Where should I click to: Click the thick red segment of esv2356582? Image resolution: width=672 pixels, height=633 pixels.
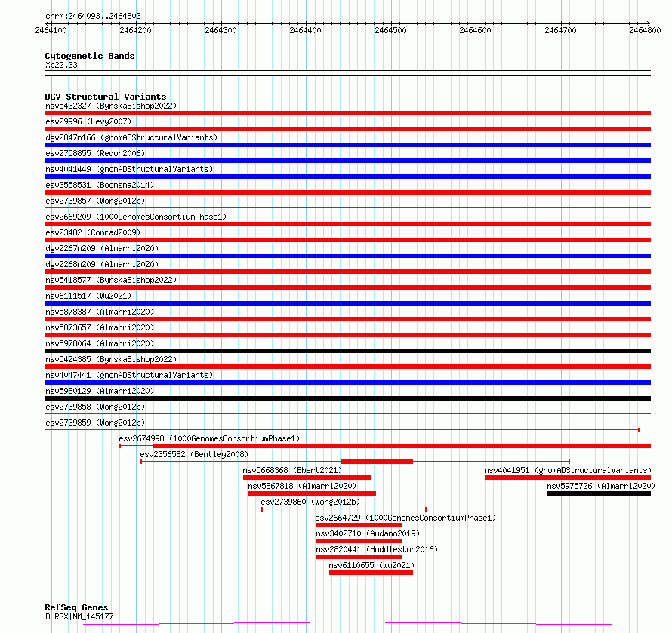click(377, 462)
